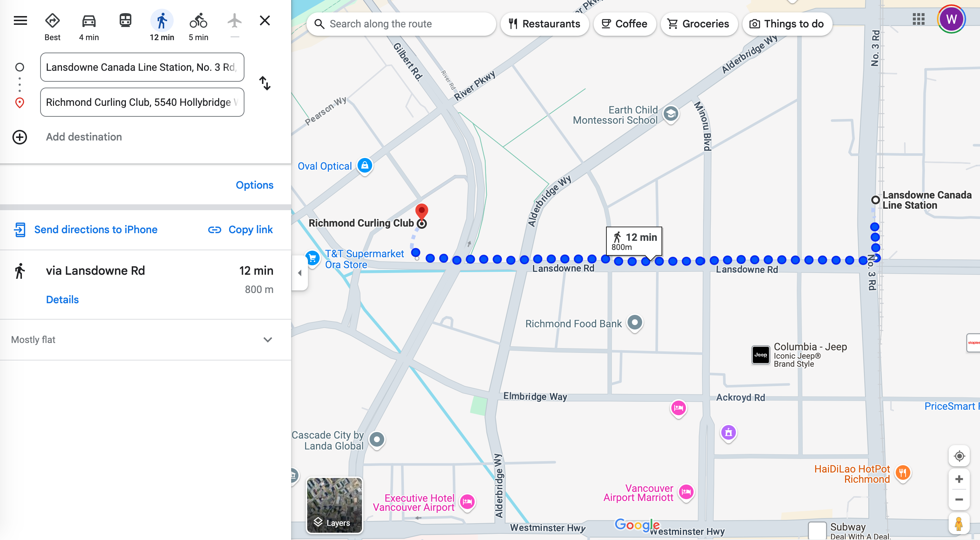Click the Add destination plus icon
980x540 pixels.
pos(20,137)
